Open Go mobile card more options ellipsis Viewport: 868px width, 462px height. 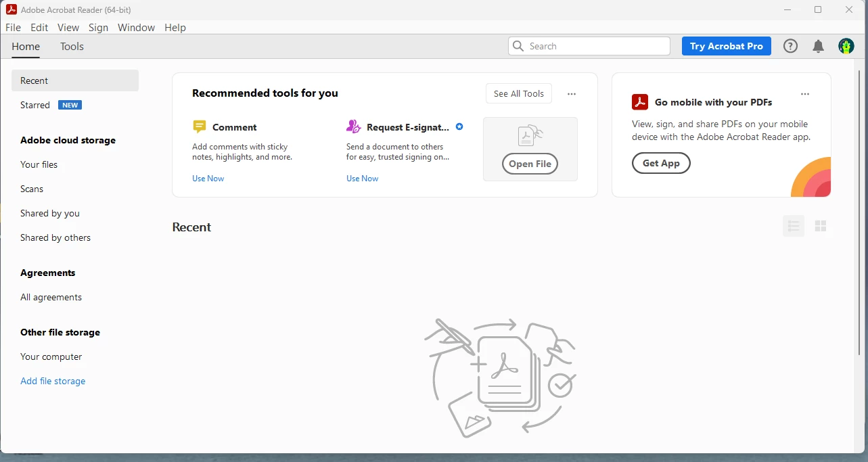pos(804,94)
